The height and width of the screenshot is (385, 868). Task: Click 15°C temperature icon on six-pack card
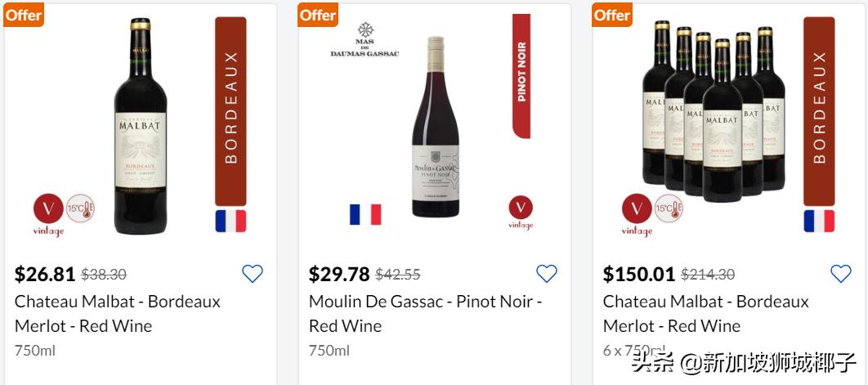pyautogui.click(x=669, y=209)
